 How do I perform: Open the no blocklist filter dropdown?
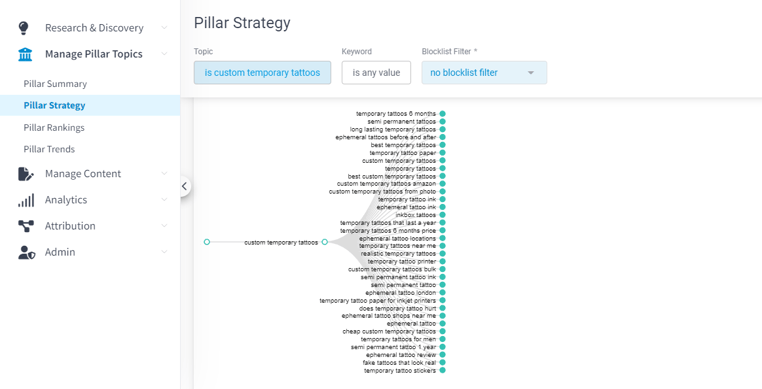click(x=484, y=72)
